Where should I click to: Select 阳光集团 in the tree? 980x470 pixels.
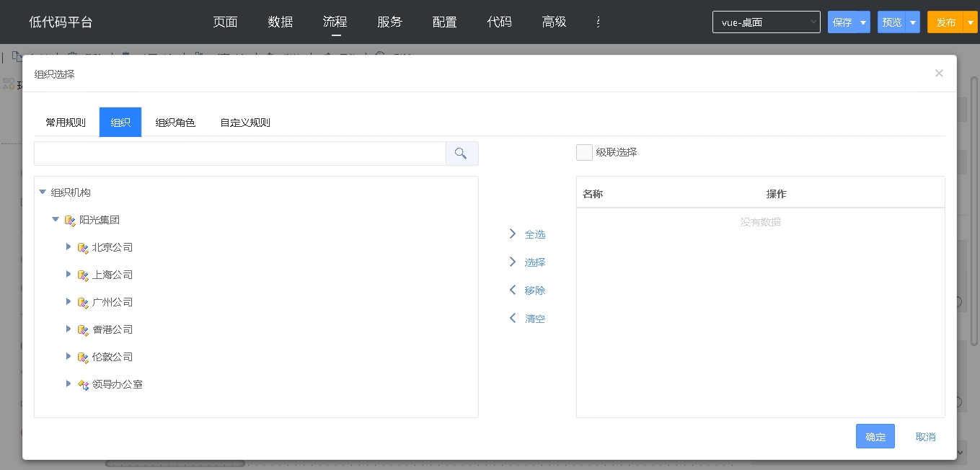pos(100,220)
